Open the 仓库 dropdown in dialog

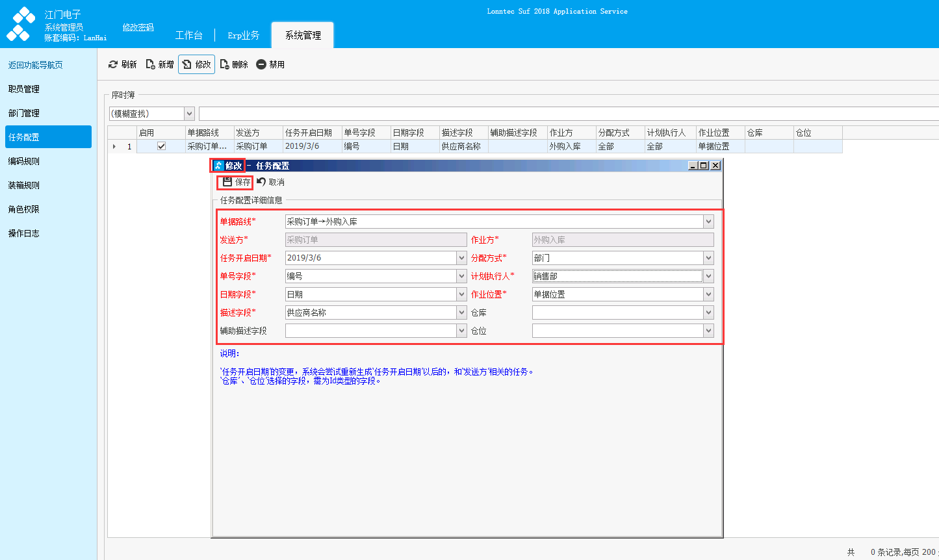708,312
